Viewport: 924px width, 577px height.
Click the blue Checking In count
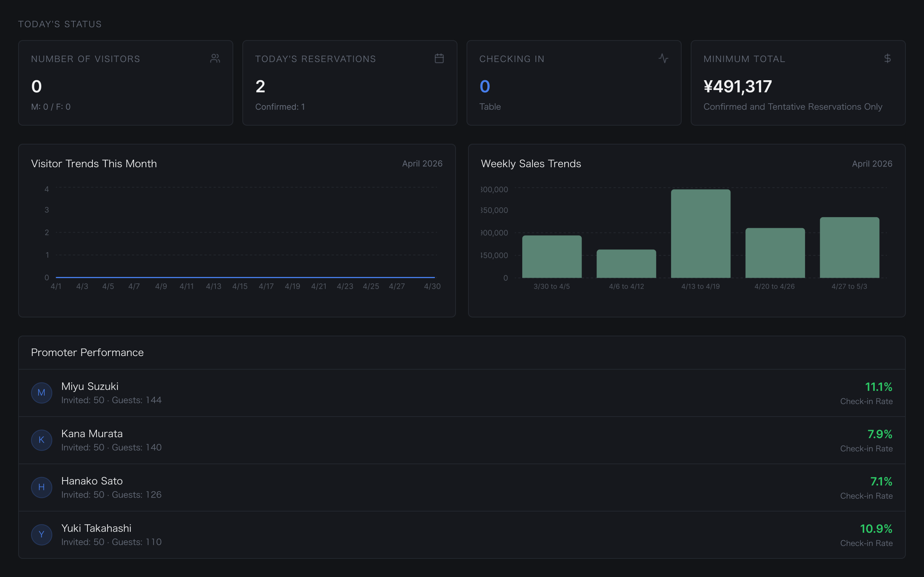tap(484, 87)
